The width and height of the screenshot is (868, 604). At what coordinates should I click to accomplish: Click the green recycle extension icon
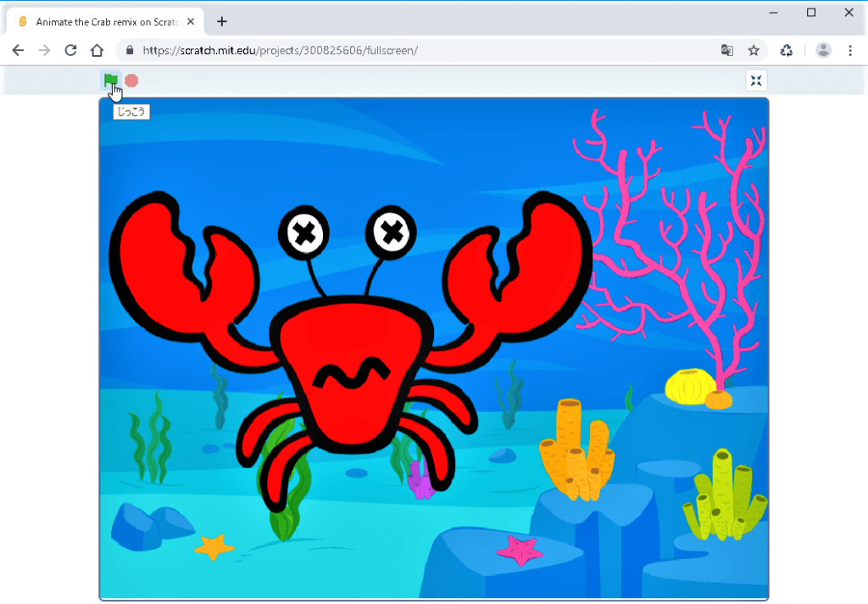point(787,50)
